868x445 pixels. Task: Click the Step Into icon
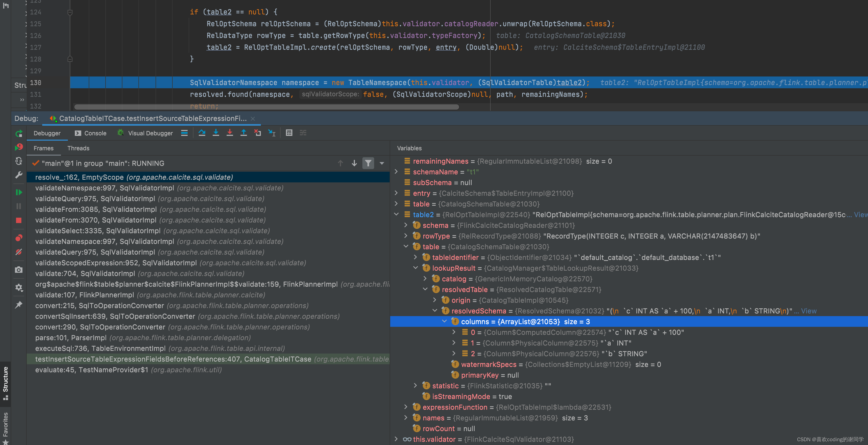pos(216,133)
